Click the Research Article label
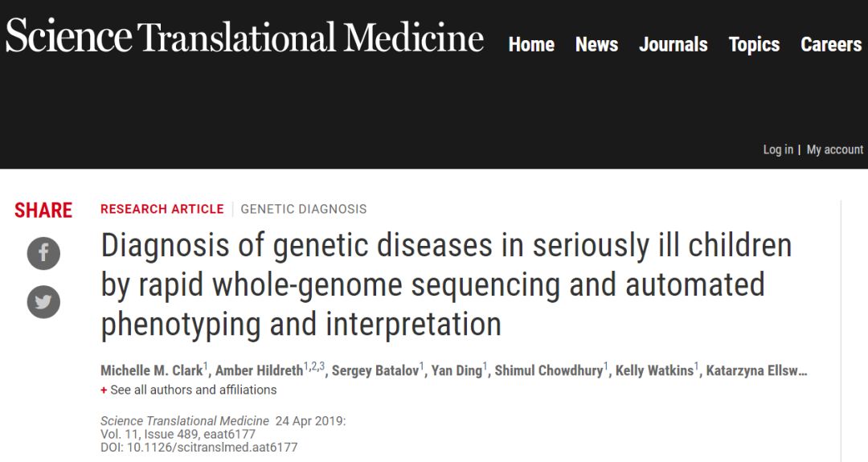Screen dimensions: 868x462 [162, 209]
